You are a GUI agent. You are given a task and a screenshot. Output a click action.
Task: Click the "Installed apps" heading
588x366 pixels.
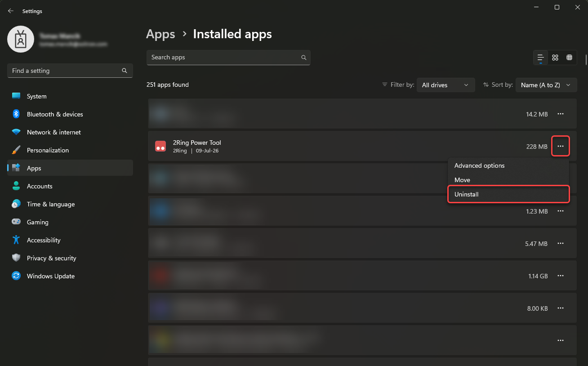[232, 34]
